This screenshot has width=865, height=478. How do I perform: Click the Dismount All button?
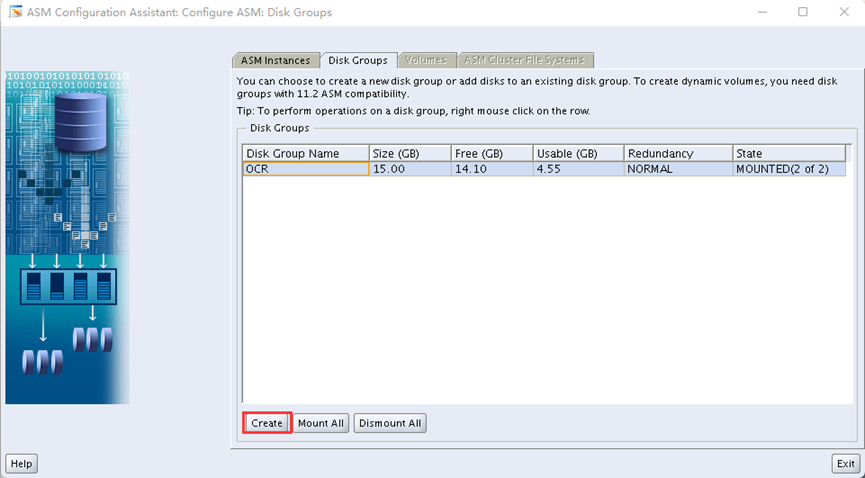pos(390,423)
